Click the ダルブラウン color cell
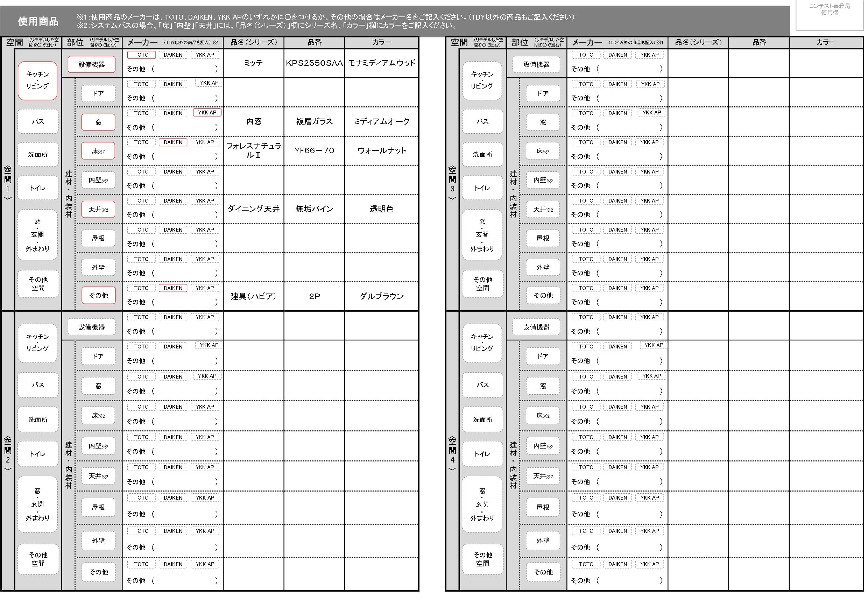This screenshot has width=868, height=614. [x=381, y=296]
